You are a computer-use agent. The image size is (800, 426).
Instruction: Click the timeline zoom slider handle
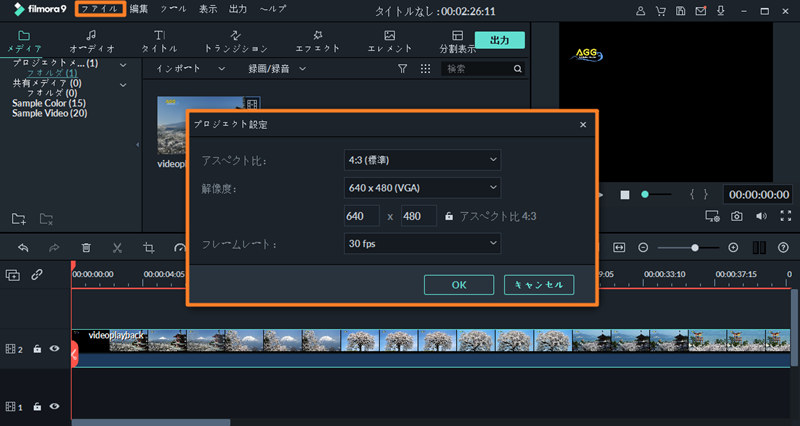(x=695, y=247)
